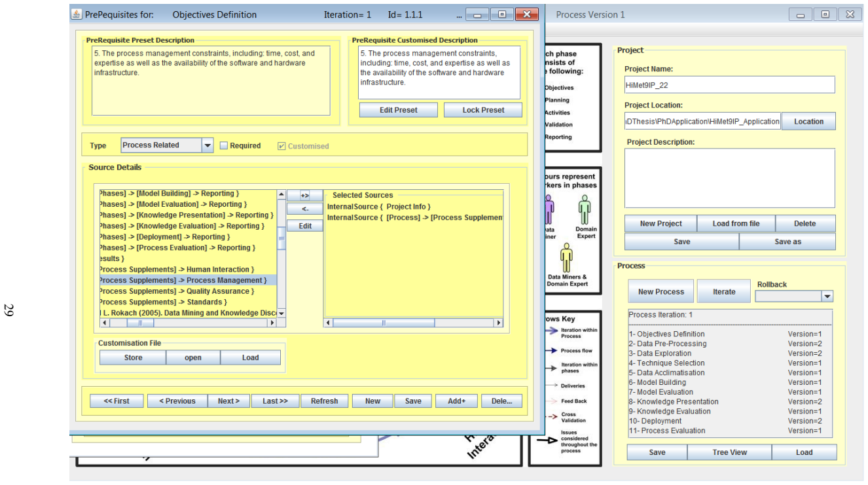
Task: Go to << First prerequisite
Action: [x=117, y=401]
